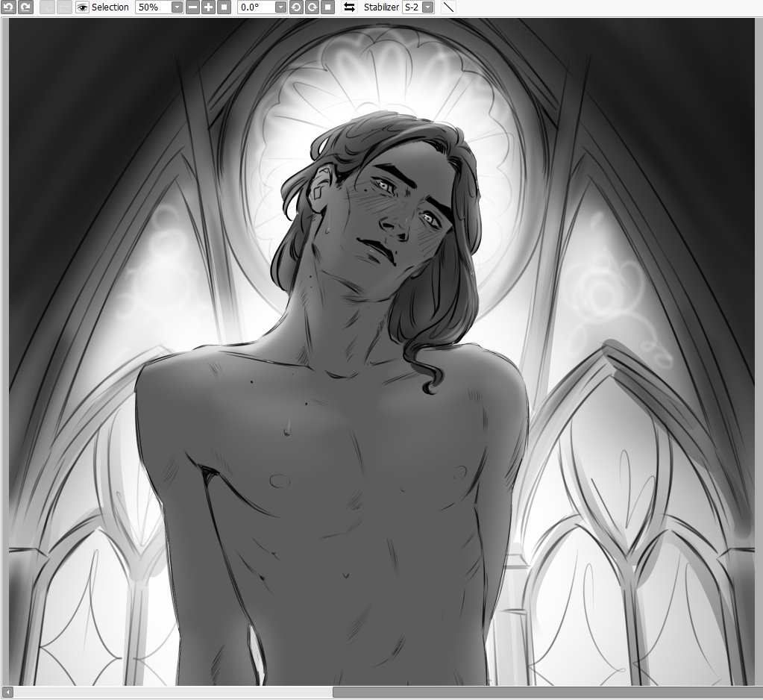Reset canvas rotation with square button
The height and width of the screenshot is (700, 763).
pos(328,7)
